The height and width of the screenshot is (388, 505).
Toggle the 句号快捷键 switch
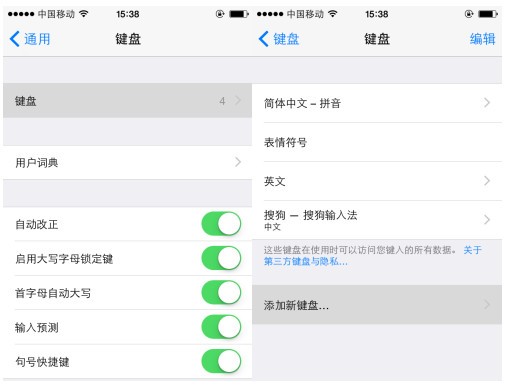[221, 361]
